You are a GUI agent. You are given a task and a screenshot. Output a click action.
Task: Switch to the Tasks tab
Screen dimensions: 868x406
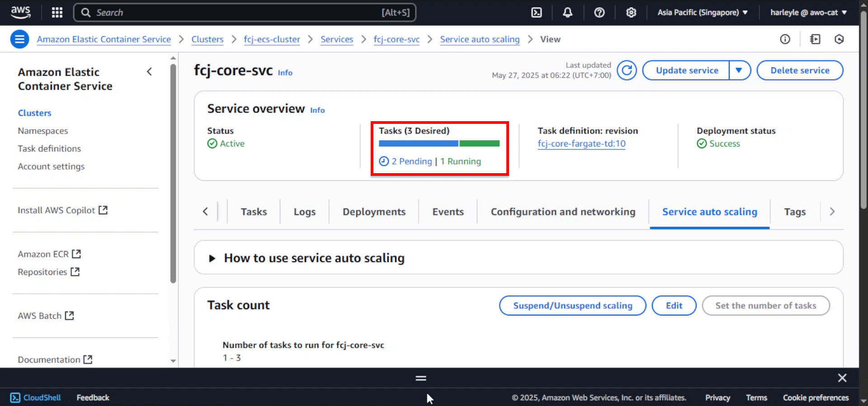[x=254, y=212]
